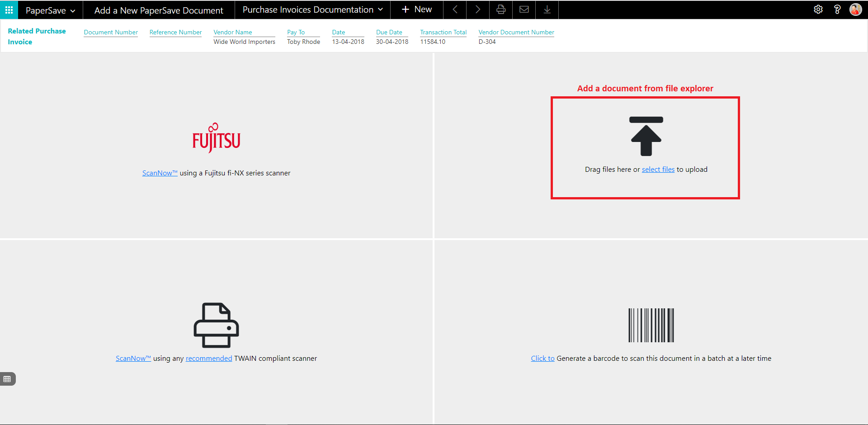
Task: Click the email envelope icon
Action: (524, 9)
